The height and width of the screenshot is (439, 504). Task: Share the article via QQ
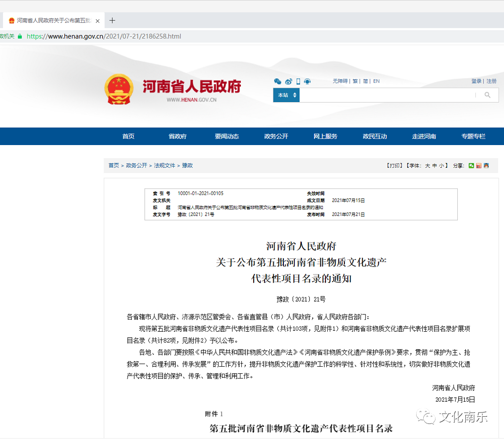[x=486, y=165]
